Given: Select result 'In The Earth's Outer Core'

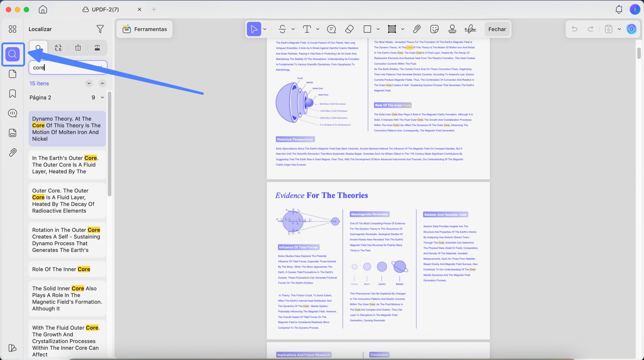Looking at the screenshot, I should click(67, 165).
